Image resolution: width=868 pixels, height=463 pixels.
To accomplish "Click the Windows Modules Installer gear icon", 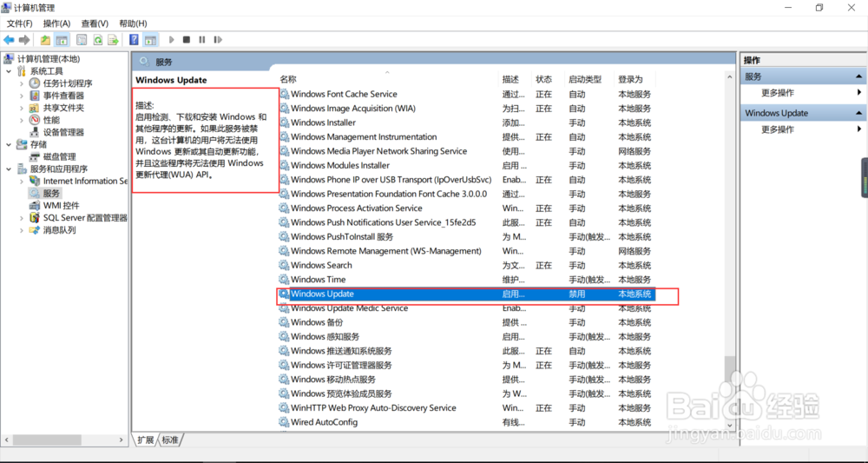I will [x=284, y=166].
